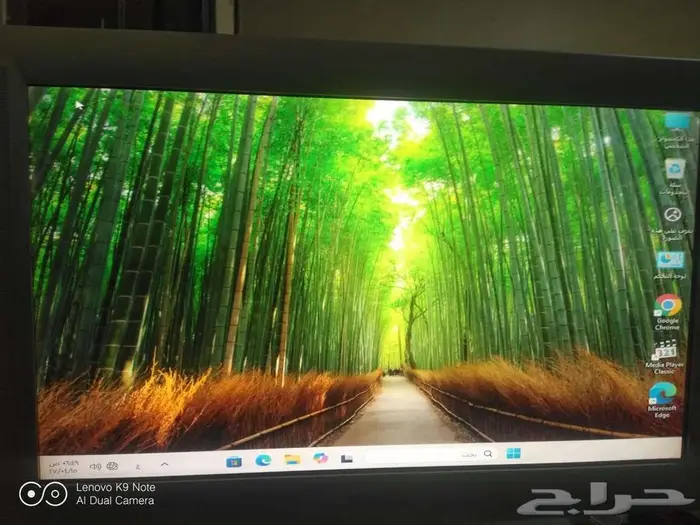The image size is (700, 525).
Task: Open the This PC desktop icon
Action: coord(676,124)
